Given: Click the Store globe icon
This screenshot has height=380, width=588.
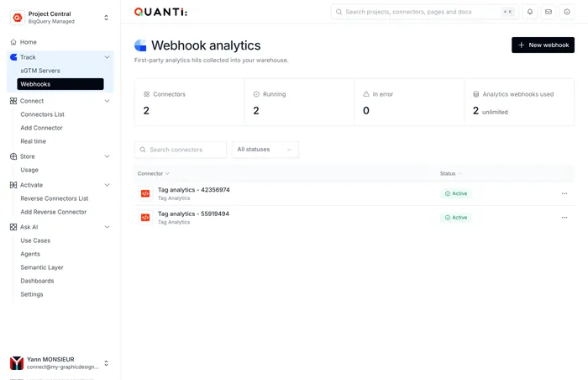Looking at the screenshot, I should click(x=13, y=156).
